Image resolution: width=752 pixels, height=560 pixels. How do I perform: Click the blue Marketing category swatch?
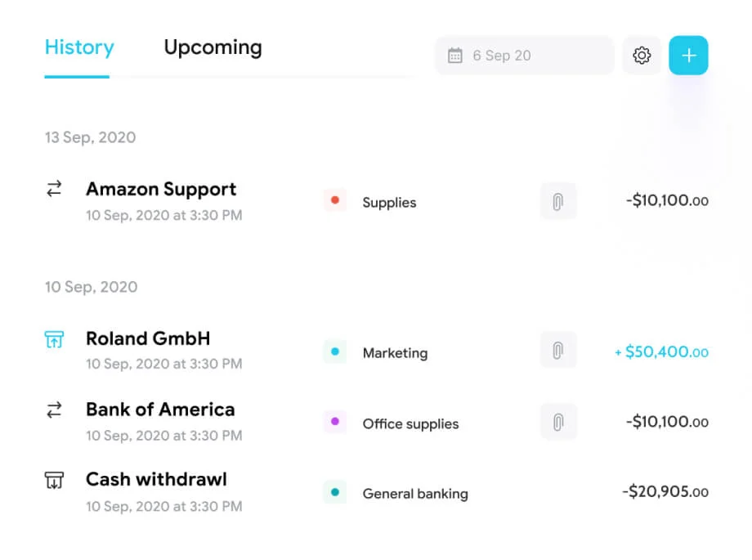(x=335, y=352)
